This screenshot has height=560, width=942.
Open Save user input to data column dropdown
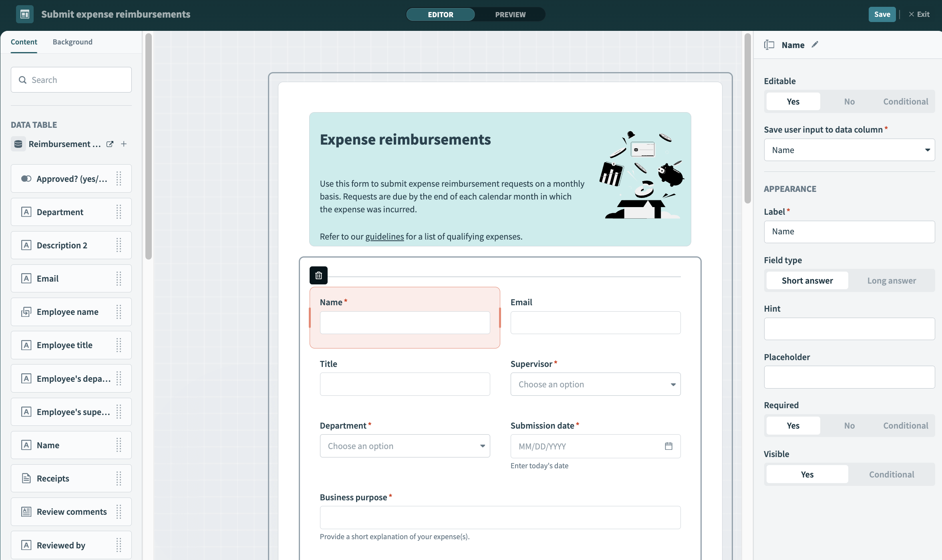(849, 150)
